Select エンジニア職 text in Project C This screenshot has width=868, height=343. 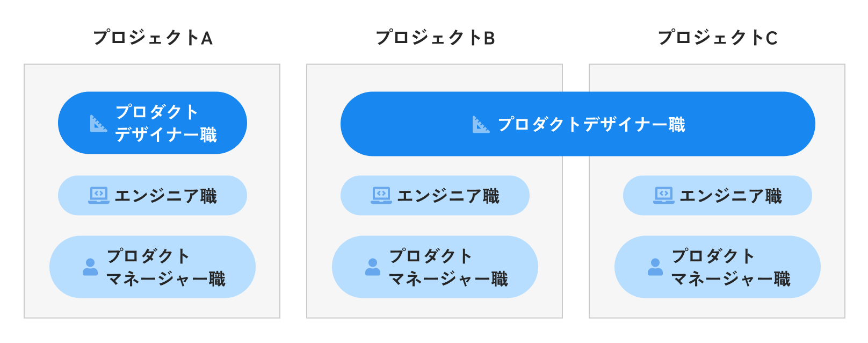(731, 196)
